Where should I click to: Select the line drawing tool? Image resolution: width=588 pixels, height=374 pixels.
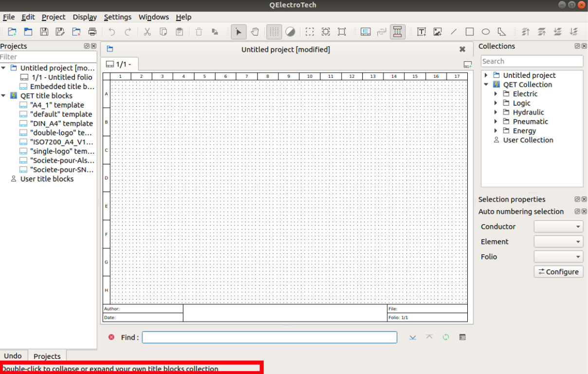click(x=454, y=32)
